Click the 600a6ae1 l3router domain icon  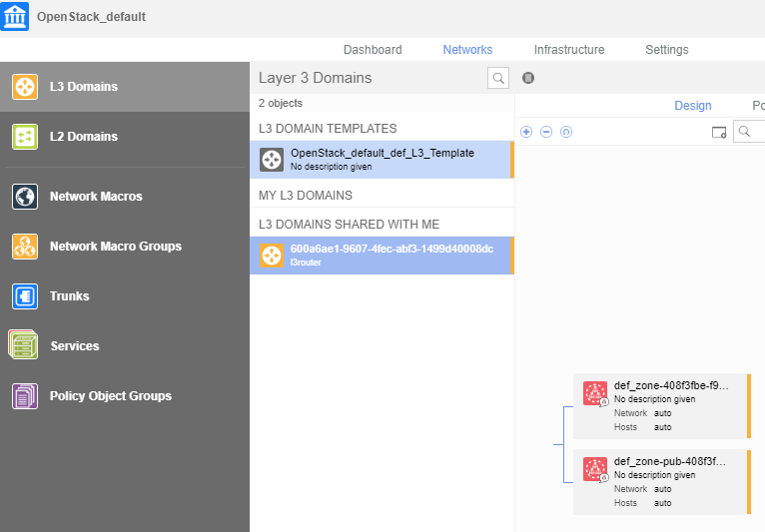[272, 256]
